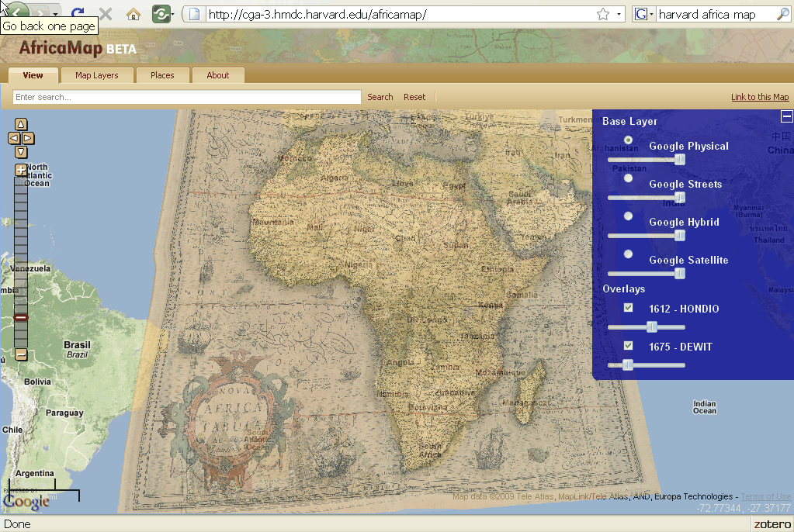
Task: Click the Argentina label on the map
Action: click(34, 473)
